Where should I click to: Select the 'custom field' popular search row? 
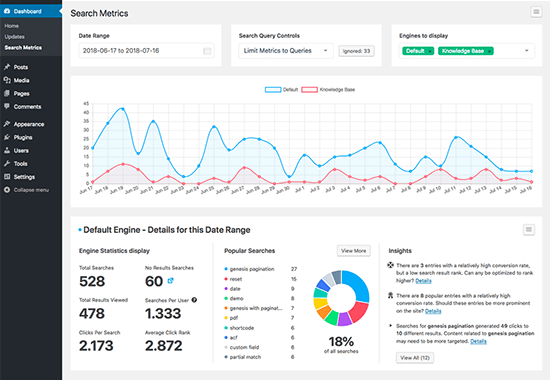point(260,347)
